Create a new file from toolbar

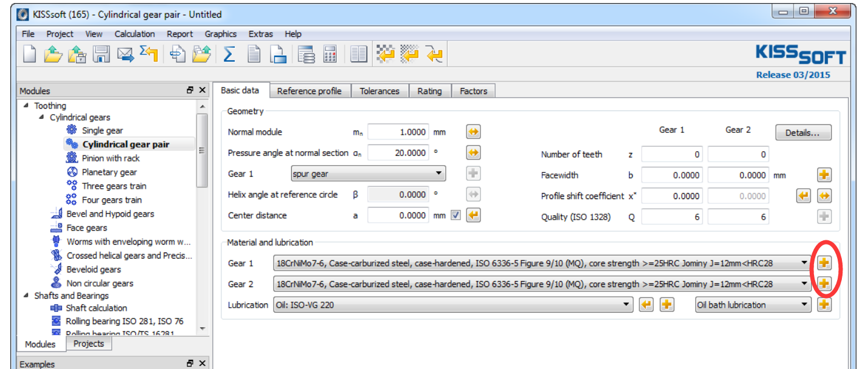30,55
